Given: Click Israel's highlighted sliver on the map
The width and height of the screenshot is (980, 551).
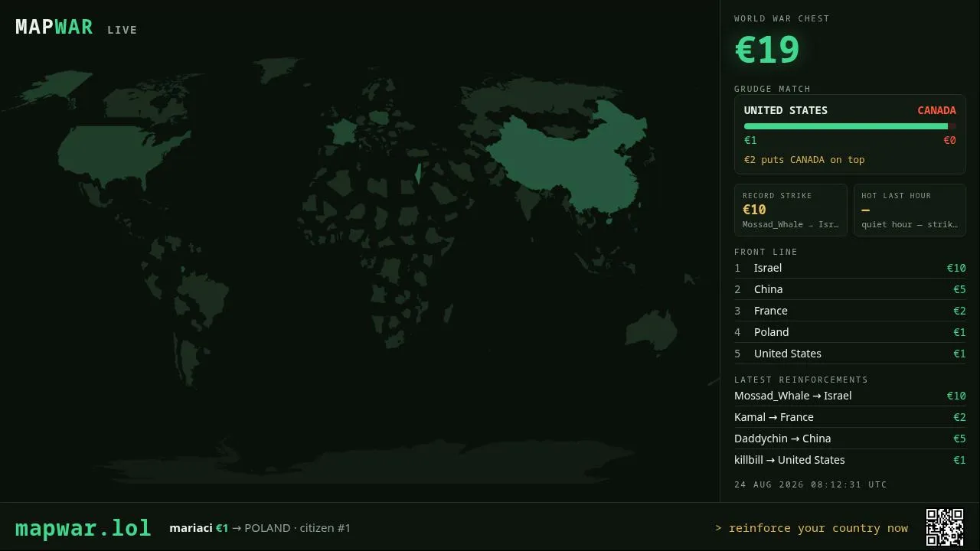Looking at the screenshot, I should (x=418, y=173).
